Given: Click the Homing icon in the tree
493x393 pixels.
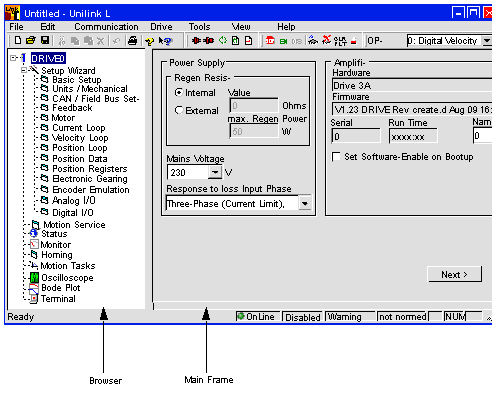Looking at the screenshot, I should click(x=34, y=255).
